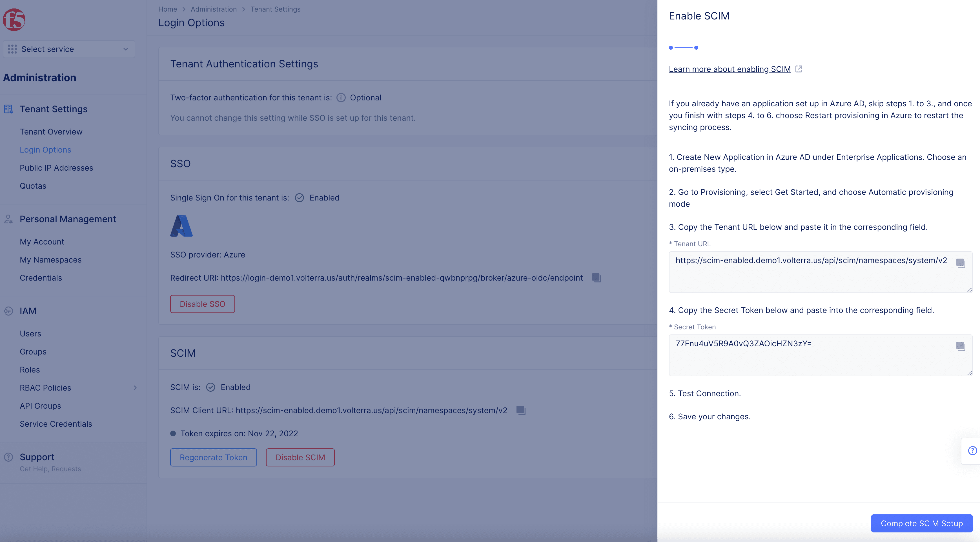Open IAM section heading

point(28,311)
